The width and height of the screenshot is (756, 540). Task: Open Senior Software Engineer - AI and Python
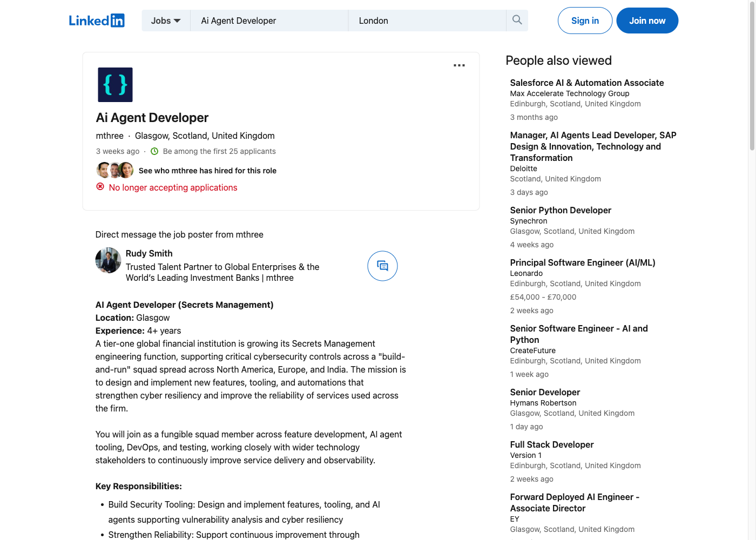tap(579, 334)
